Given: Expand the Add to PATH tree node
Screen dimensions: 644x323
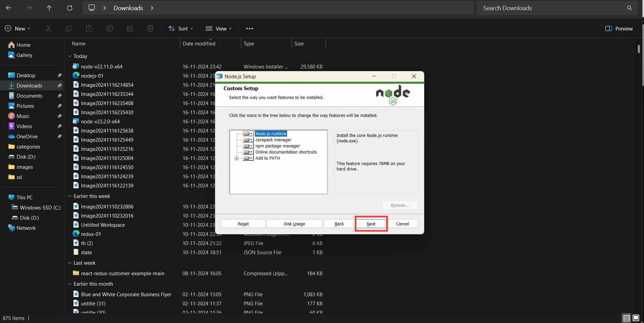Looking at the screenshot, I should 236,158.
